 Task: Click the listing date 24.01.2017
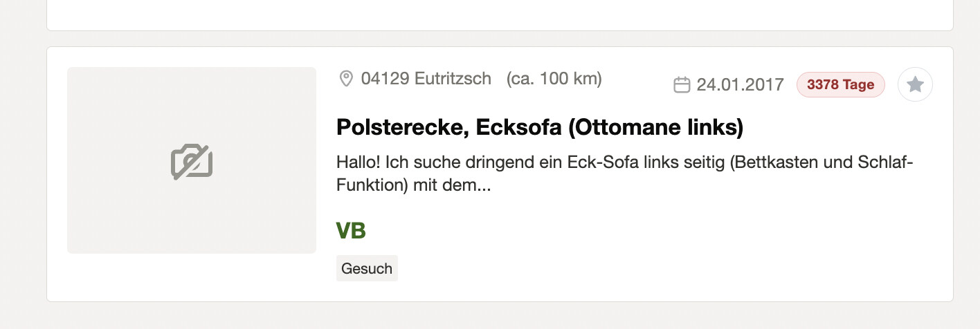click(740, 85)
